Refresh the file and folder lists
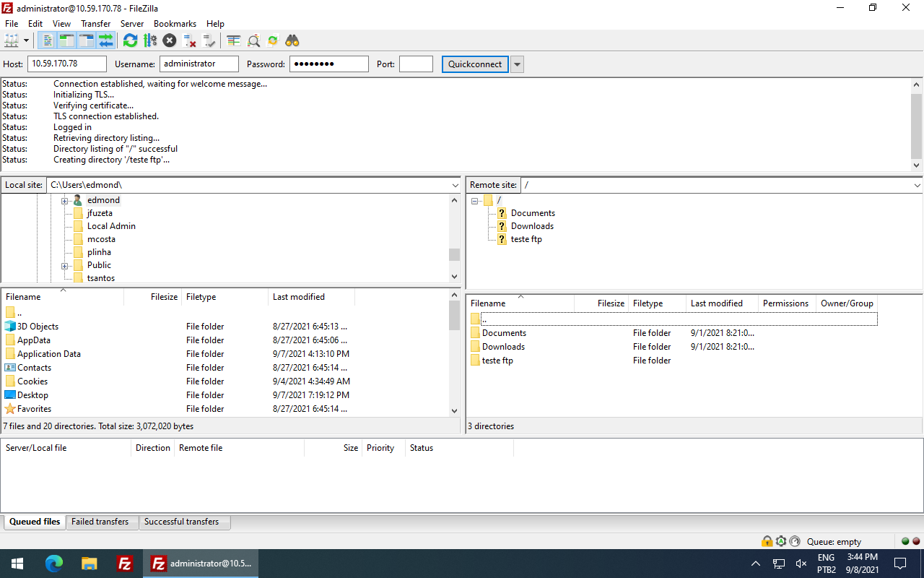 [x=130, y=40]
